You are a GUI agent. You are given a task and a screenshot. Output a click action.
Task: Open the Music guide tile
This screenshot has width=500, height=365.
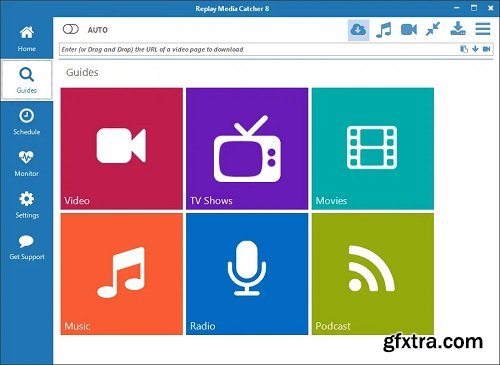pyautogui.click(x=122, y=274)
